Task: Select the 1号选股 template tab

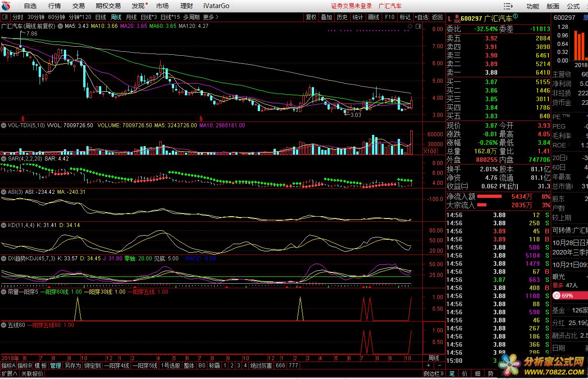Action: pos(171,366)
